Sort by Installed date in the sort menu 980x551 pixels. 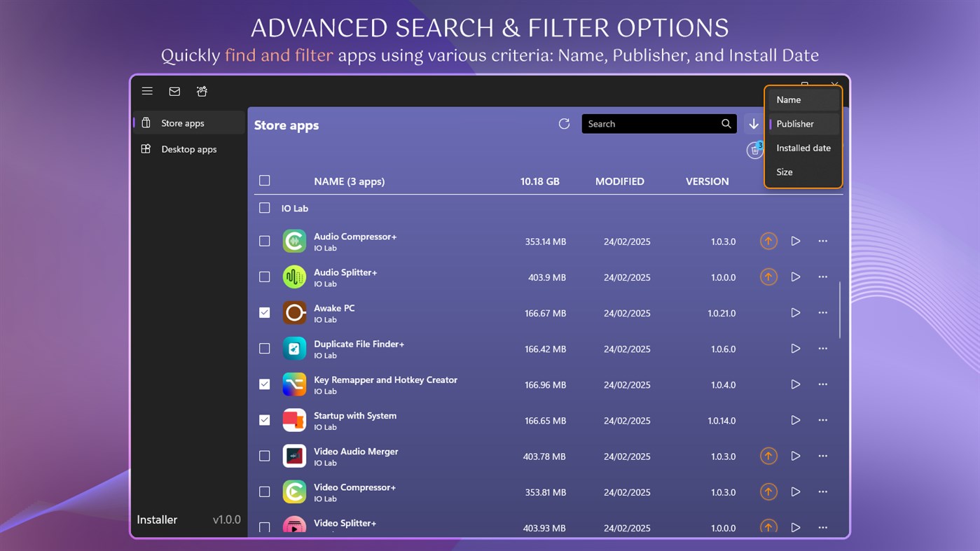[803, 148]
